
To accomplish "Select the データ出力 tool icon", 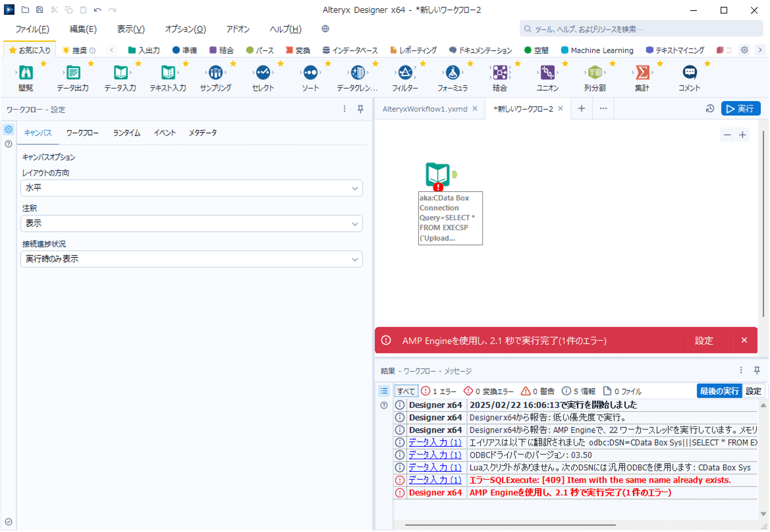I will coord(73,72).
